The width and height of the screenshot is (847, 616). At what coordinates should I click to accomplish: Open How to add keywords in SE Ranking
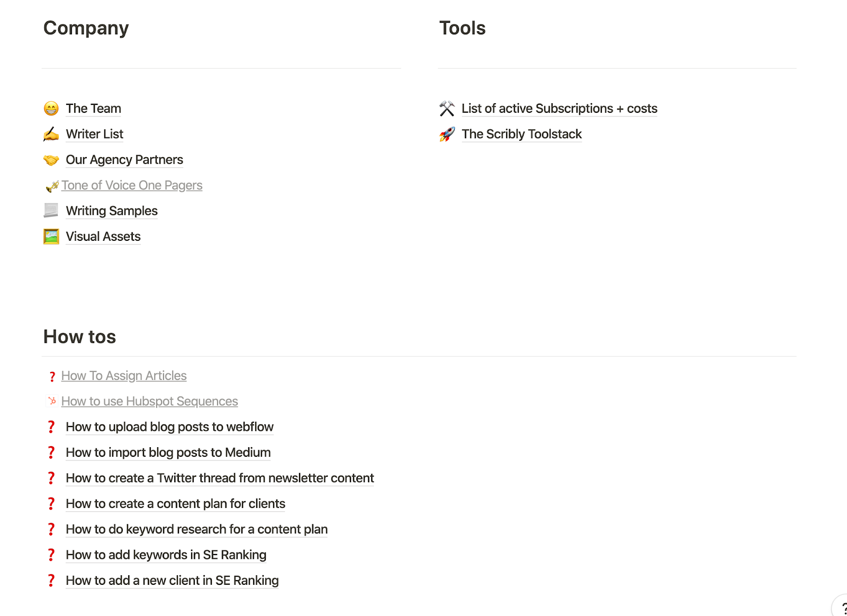click(166, 555)
